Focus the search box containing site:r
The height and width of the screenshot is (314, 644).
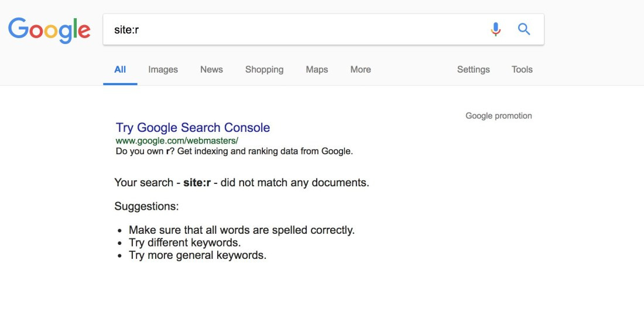click(323, 29)
